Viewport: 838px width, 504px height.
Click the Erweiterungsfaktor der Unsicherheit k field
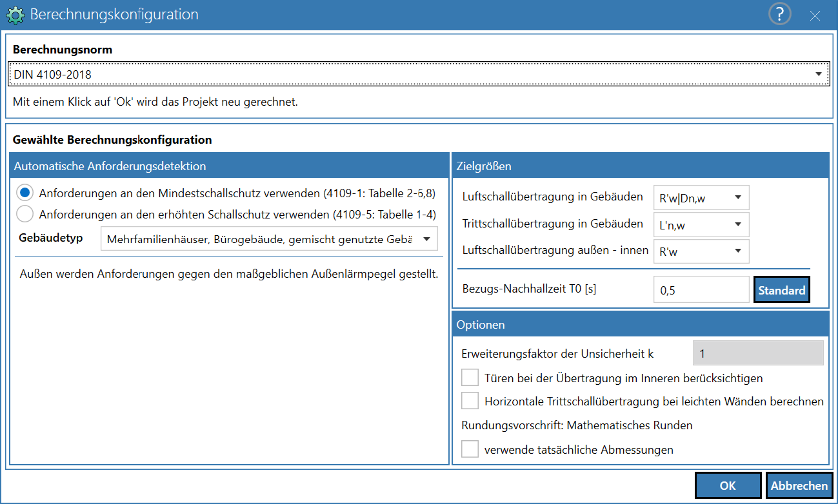(758, 353)
